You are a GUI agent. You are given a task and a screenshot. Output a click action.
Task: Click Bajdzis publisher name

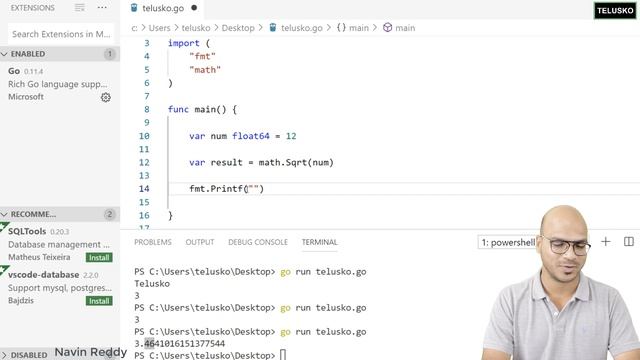click(21, 300)
